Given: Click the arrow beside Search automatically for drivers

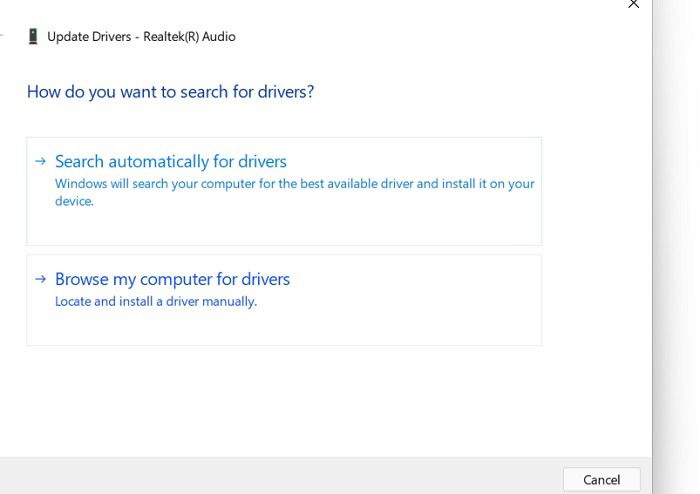Looking at the screenshot, I should point(41,161).
